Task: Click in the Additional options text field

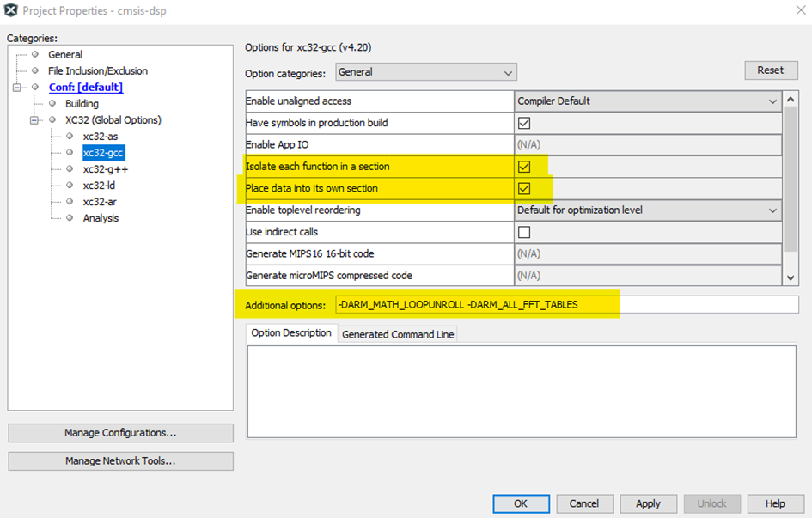Action: pos(567,305)
